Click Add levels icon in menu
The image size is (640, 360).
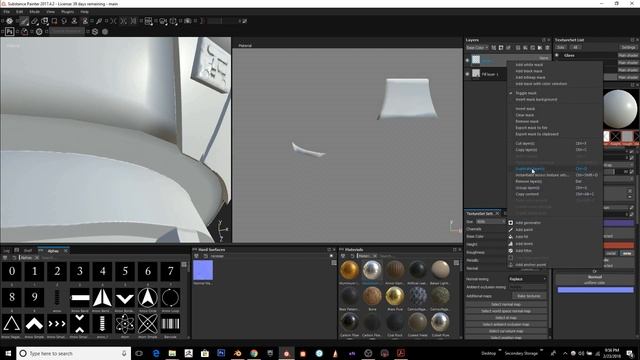(511, 244)
